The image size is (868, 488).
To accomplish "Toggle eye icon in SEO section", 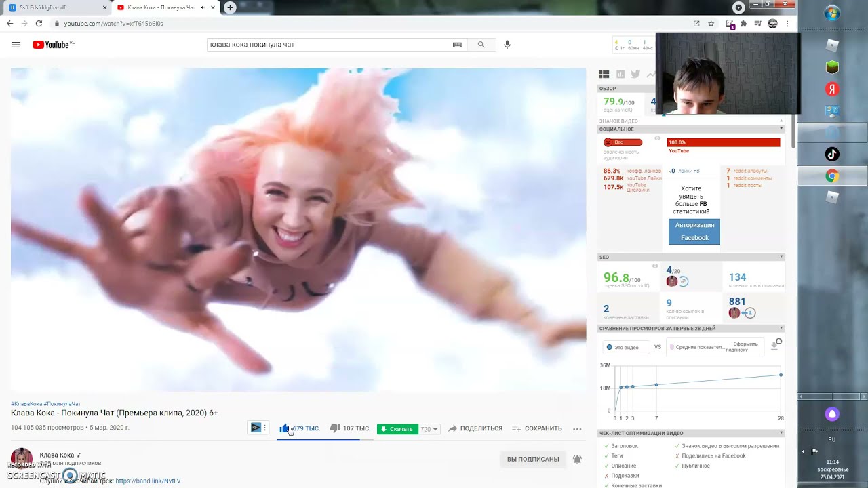I will tap(655, 266).
